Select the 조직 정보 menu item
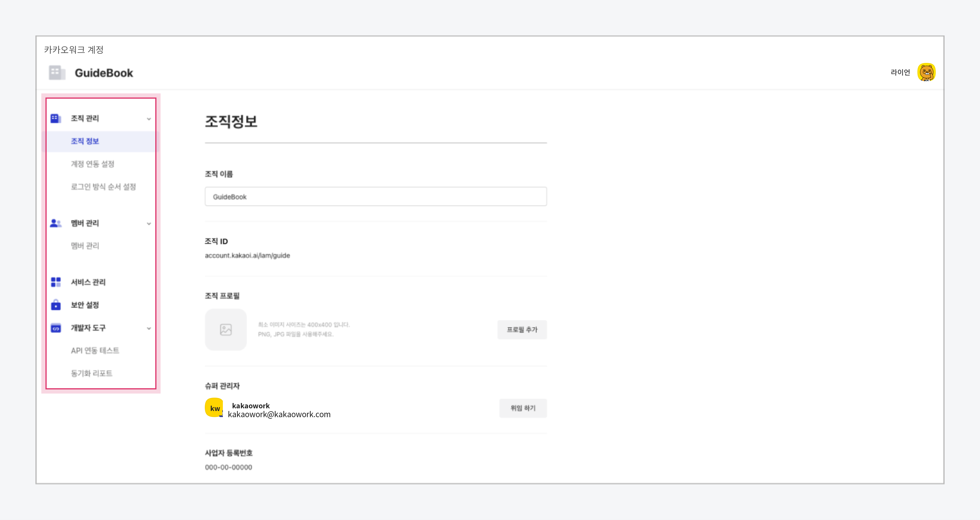This screenshot has height=520, width=980. pyautogui.click(x=100, y=141)
